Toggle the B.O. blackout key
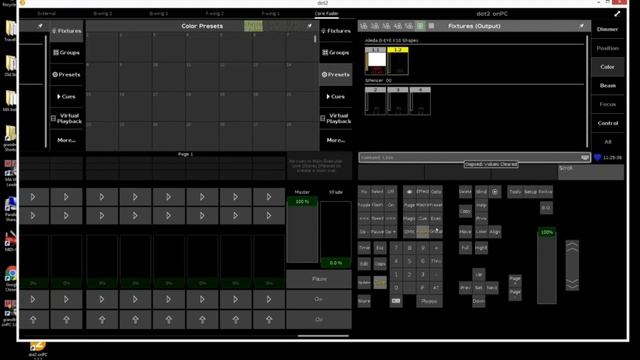The width and height of the screenshot is (640, 360). click(546, 207)
